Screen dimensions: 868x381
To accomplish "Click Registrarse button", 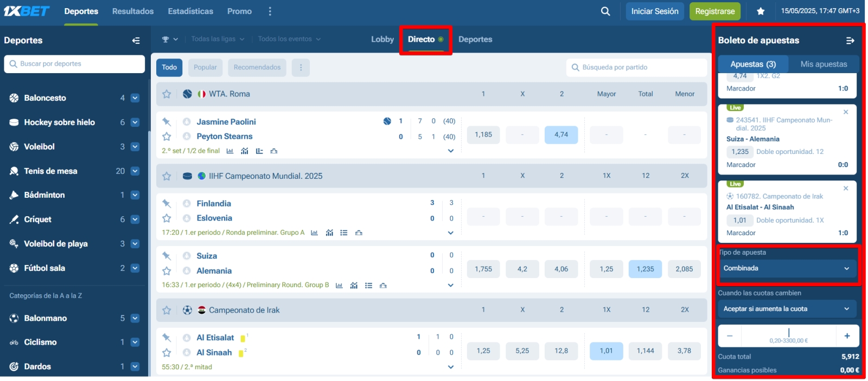I will [715, 11].
